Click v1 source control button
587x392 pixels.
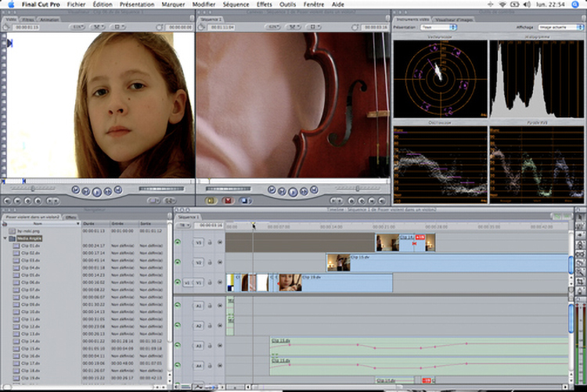tap(187, 282)
